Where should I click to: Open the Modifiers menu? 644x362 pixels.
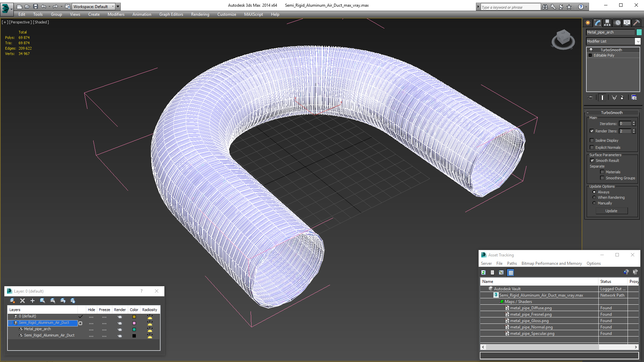116,14
